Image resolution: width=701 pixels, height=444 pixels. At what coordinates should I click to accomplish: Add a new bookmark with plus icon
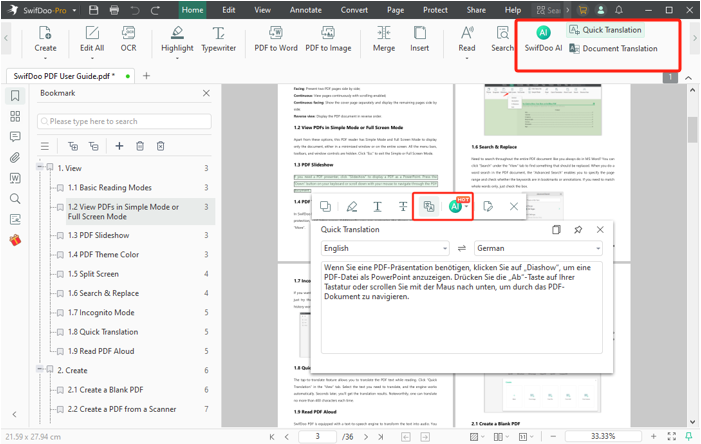(119, 146)
